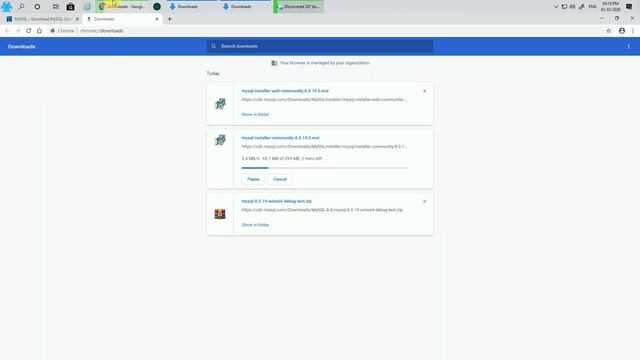
Task: Reload the current Chrome page
Action: pyautogui.click(x=29, y=31)
